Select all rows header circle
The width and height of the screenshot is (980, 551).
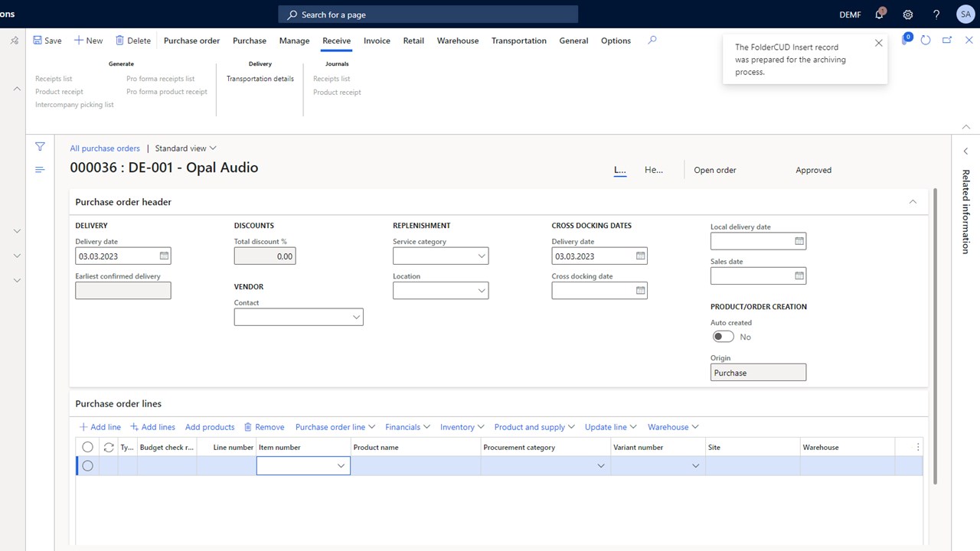point(87,447)
